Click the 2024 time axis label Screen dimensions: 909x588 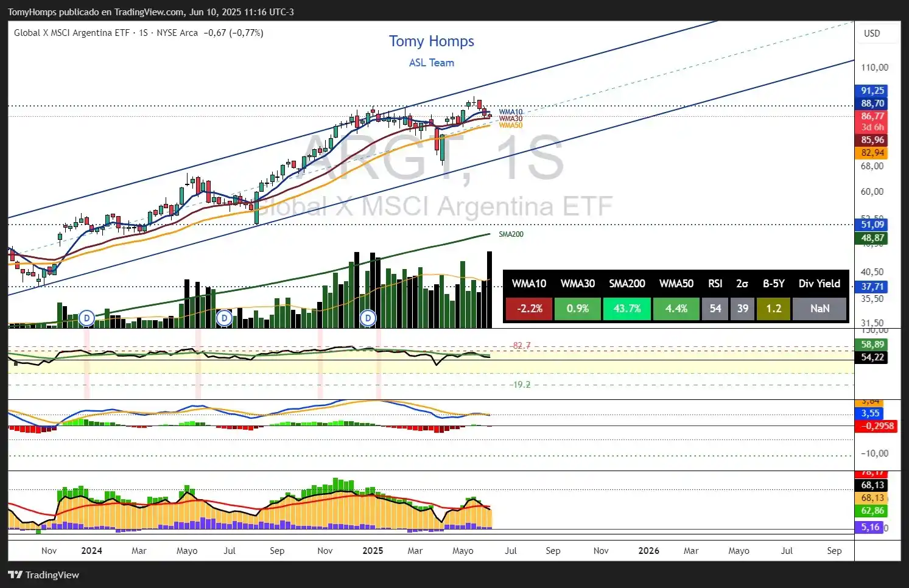pyautogui.click(x=92, y=551)
